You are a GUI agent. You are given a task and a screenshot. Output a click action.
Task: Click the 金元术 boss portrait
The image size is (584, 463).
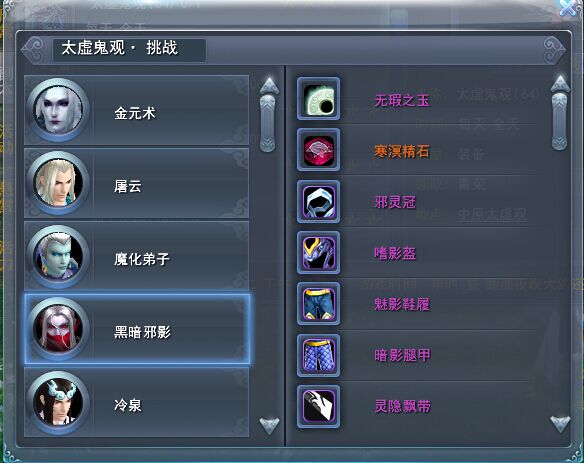pos(58,110)
